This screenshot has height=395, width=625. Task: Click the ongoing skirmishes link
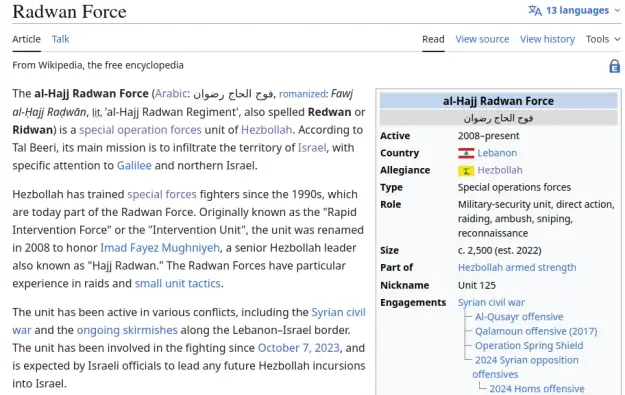pos(127,330)
